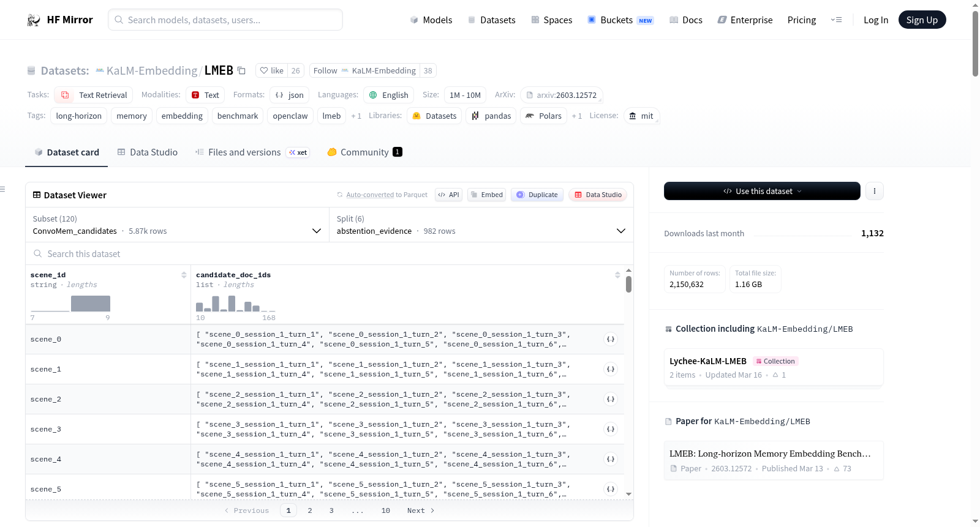Expand the scene_2 row cell

[611, 399]
